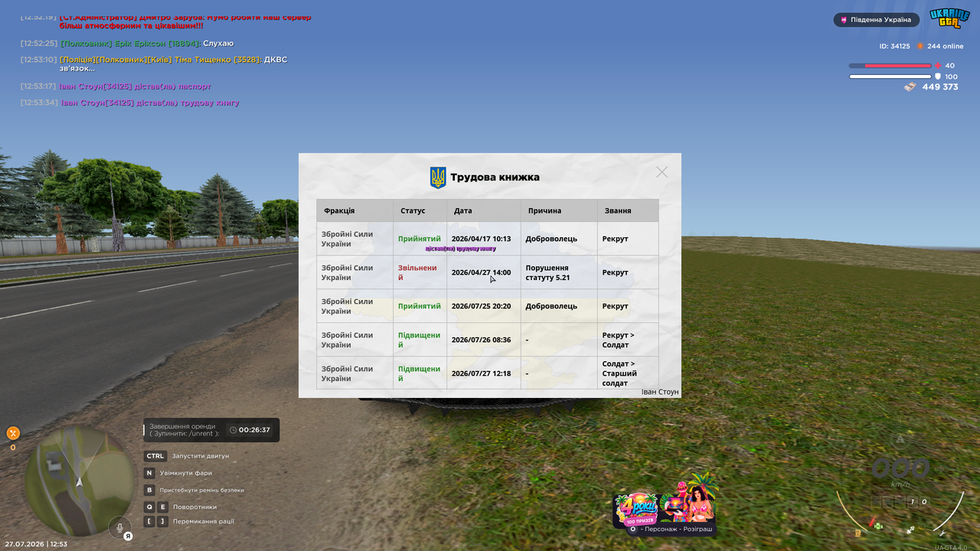Select the Рекрут > Солдат rank cell
The width and height of the screenshot is (980, 551).
(628, 340)
